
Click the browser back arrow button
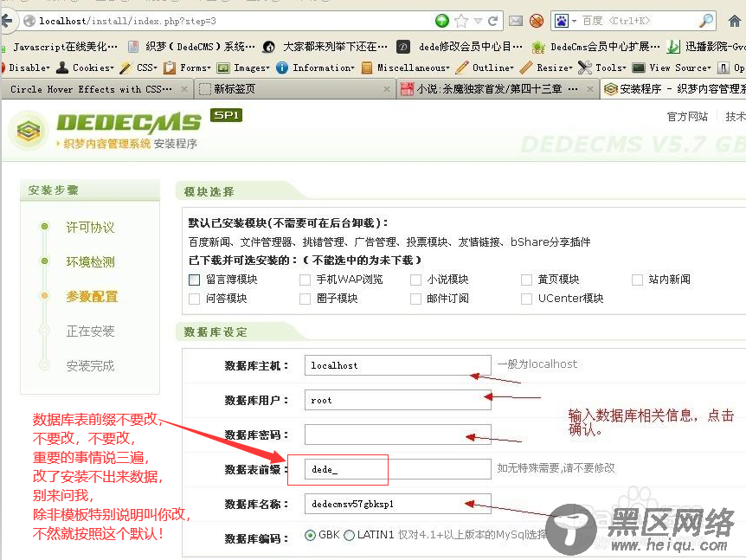7,21
